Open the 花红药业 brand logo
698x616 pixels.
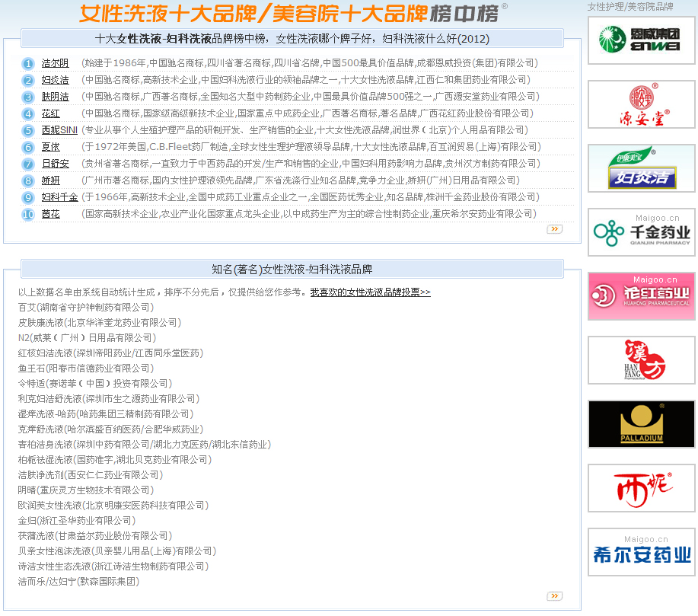(642, 296)
